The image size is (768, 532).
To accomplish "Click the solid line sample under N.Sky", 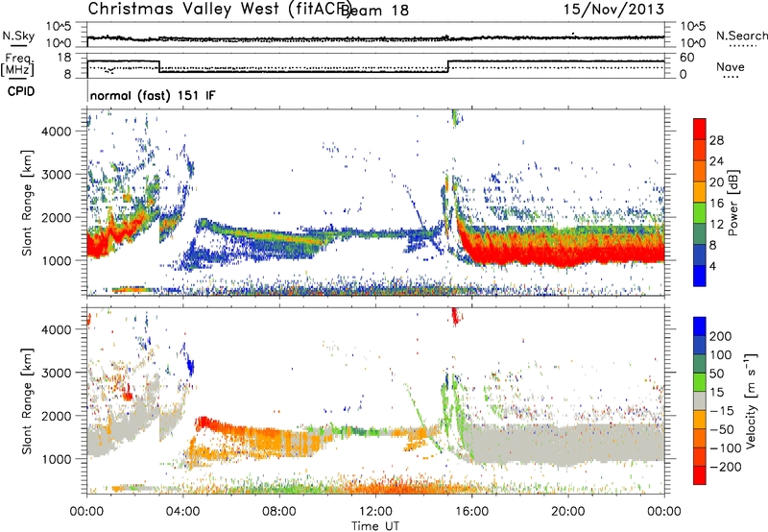I will tap(18, 45).
